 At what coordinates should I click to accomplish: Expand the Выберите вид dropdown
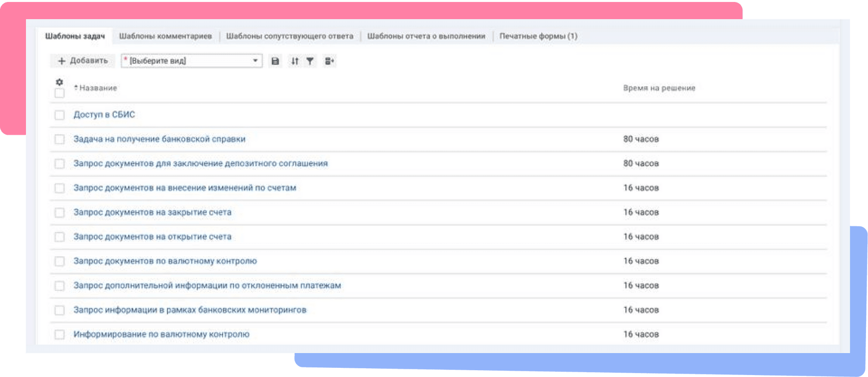coord(255,61)
